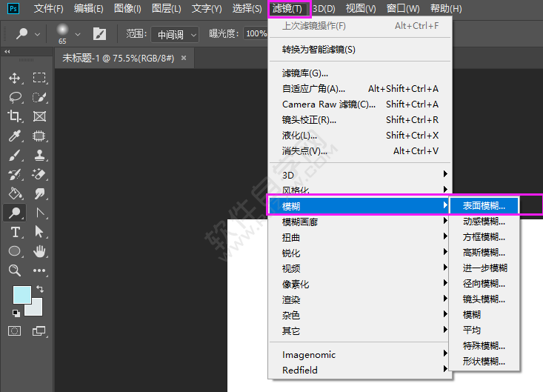The width and height of the screenshot is (543, 392).
Task: Select the Path Selection arrow tool
Action: pyautogui.click(x=39, y=232)
